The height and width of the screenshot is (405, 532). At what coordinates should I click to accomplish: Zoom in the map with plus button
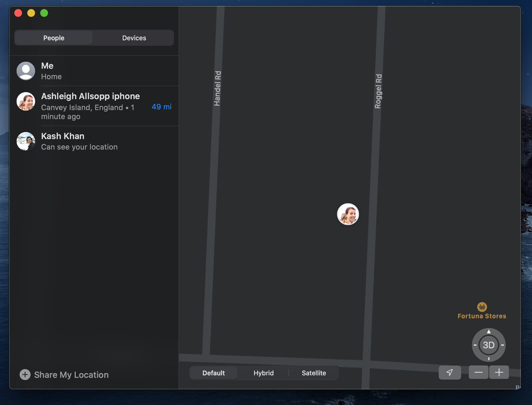coord(499,373)
